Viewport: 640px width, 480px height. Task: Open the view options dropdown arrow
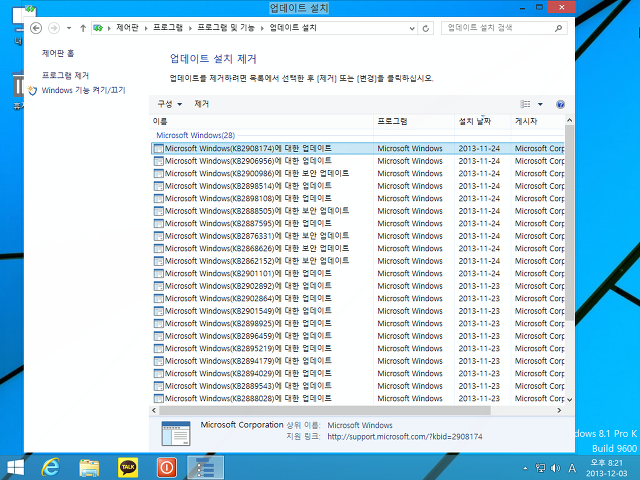pos(540,104)
